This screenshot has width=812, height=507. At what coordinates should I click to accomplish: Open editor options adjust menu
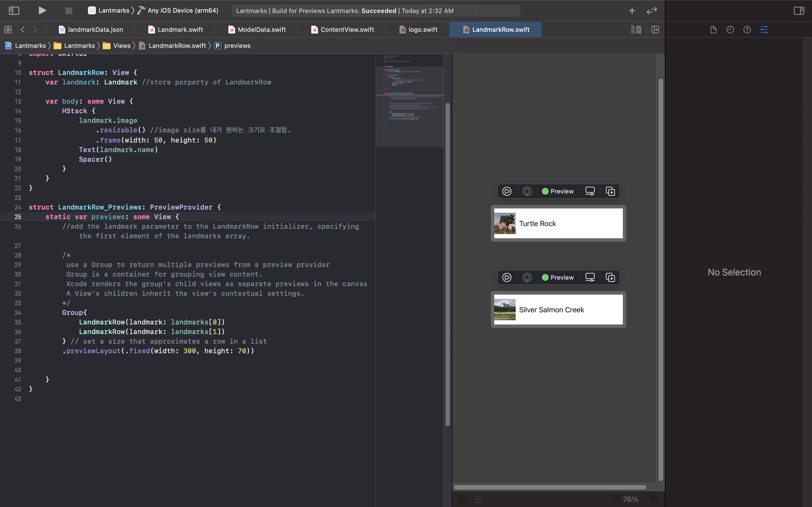click(636, 30)
